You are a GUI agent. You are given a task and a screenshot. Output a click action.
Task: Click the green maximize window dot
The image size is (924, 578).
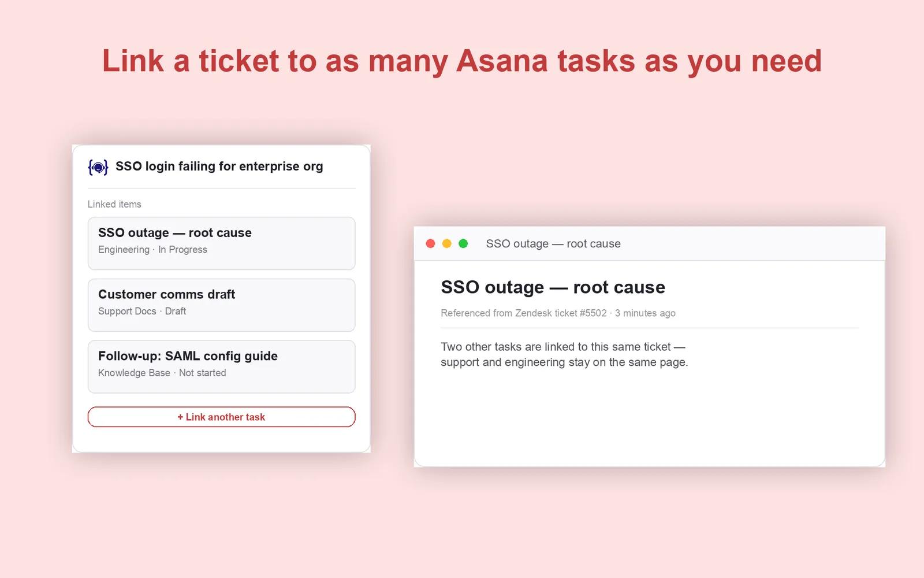[x=463, y=243]
